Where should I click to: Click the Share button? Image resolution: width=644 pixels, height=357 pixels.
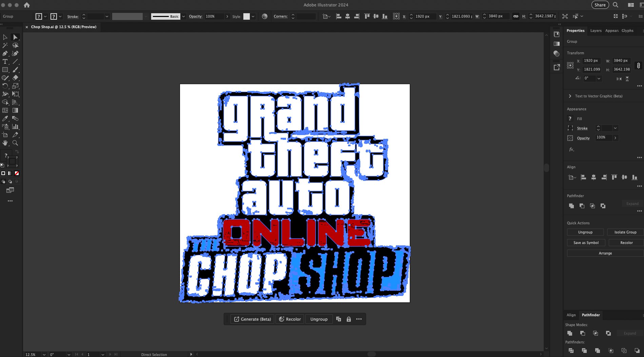point(600,5)
